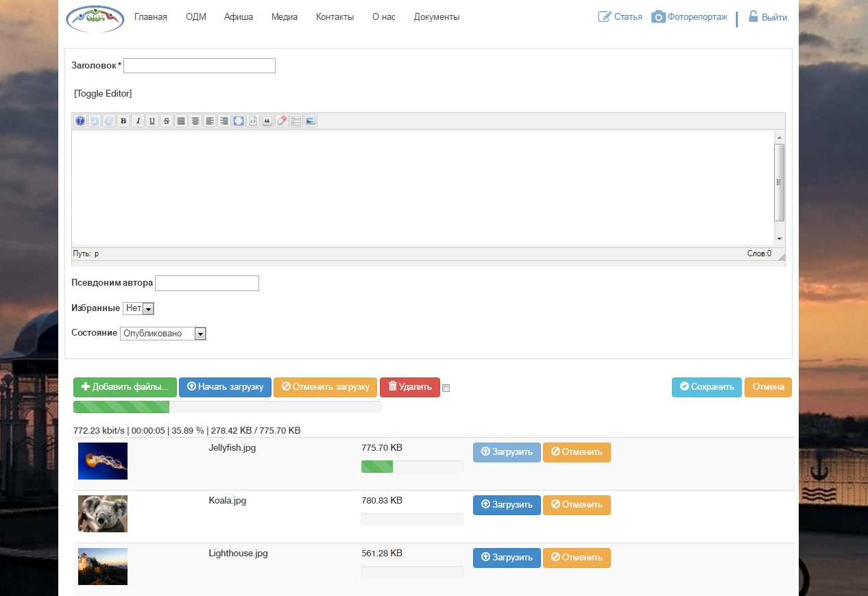868x596 pixels.
Task: Click the 561.28 KB file size
Action: (x=382, y=554)
